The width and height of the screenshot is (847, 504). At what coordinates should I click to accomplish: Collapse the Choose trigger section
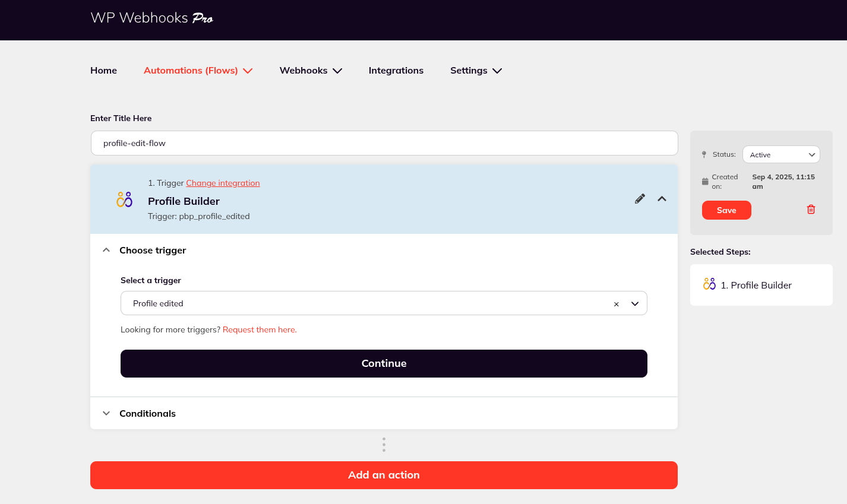106,251
